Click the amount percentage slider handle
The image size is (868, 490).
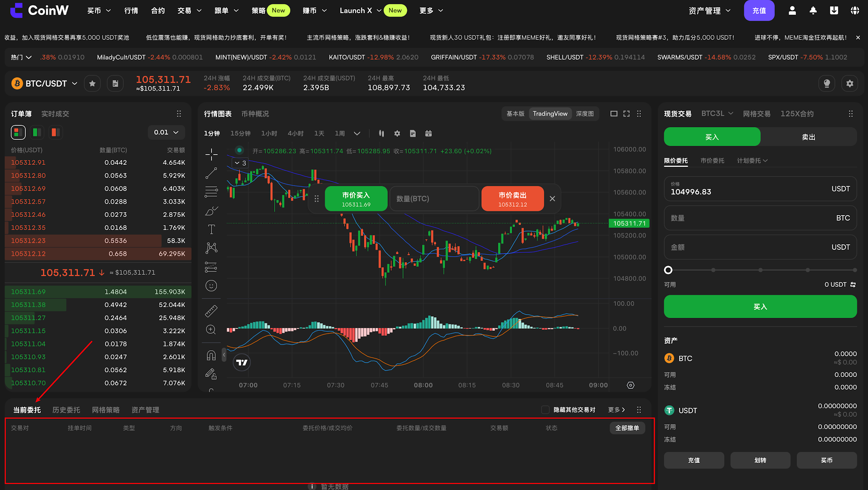(x=668, y=270)
